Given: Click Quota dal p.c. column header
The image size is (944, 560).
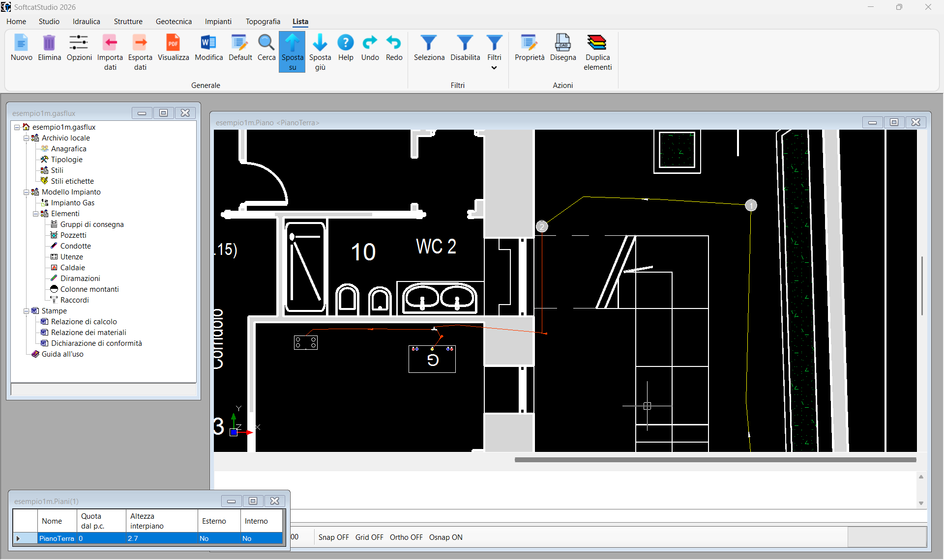Looking at the screenshot, I should click(x=101, y=521).
